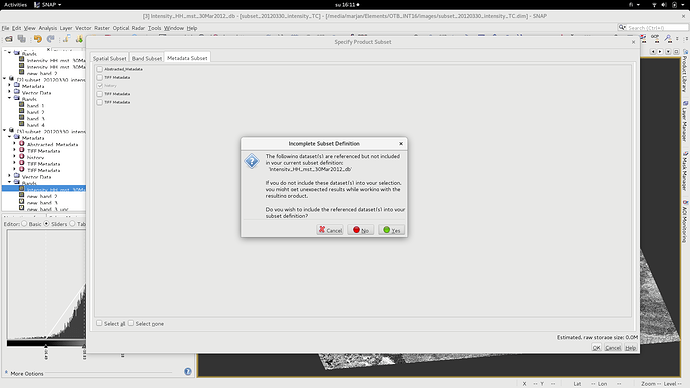
Task: Expand the History tree node
Action: click(15, 157)
